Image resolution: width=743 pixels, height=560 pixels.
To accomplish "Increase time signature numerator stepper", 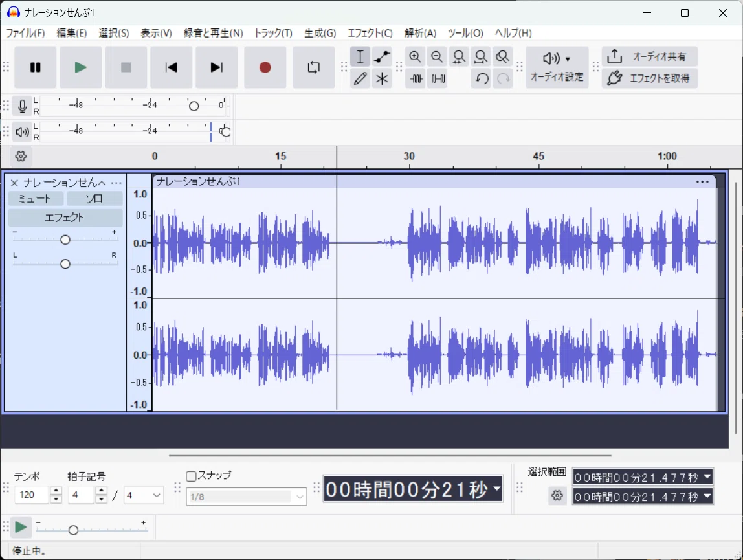I will tap(102, 491).
